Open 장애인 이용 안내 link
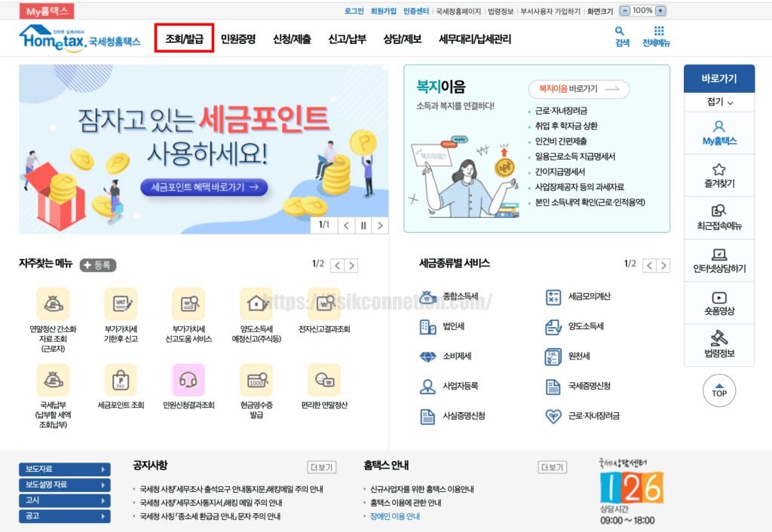This screenshot has height=532, width=772. click(395, 516)
